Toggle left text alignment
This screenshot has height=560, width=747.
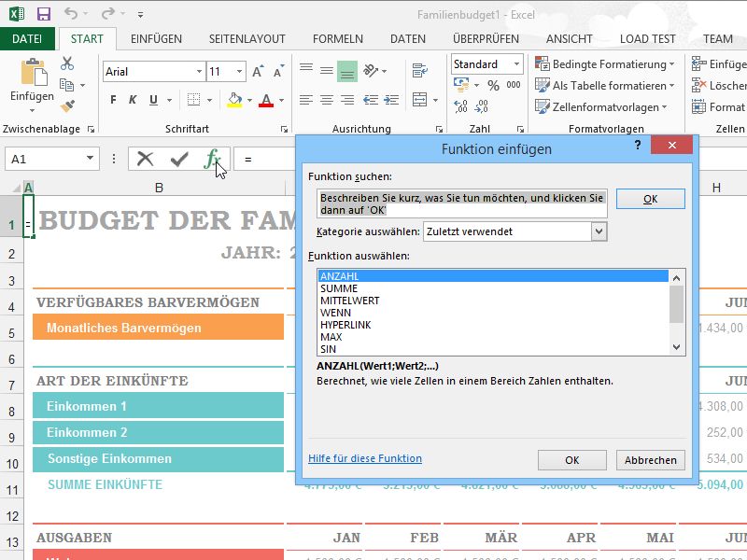[306, 100]
